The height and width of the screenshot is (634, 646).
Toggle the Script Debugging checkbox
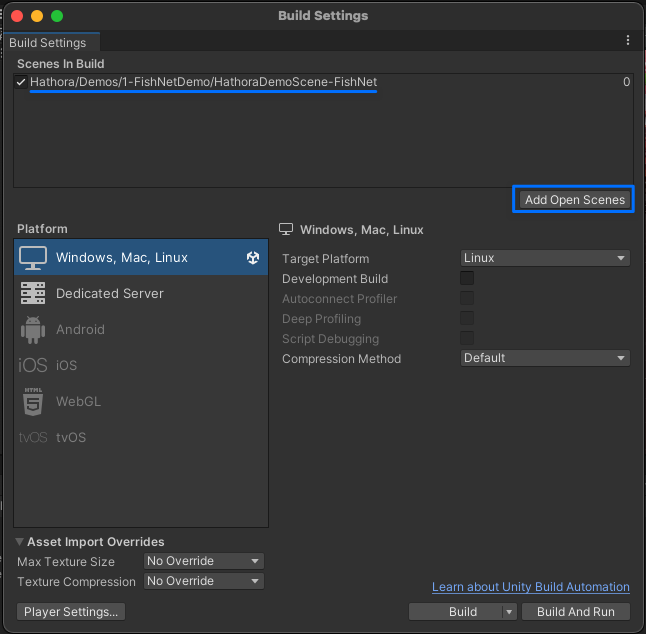coord(467,338)
